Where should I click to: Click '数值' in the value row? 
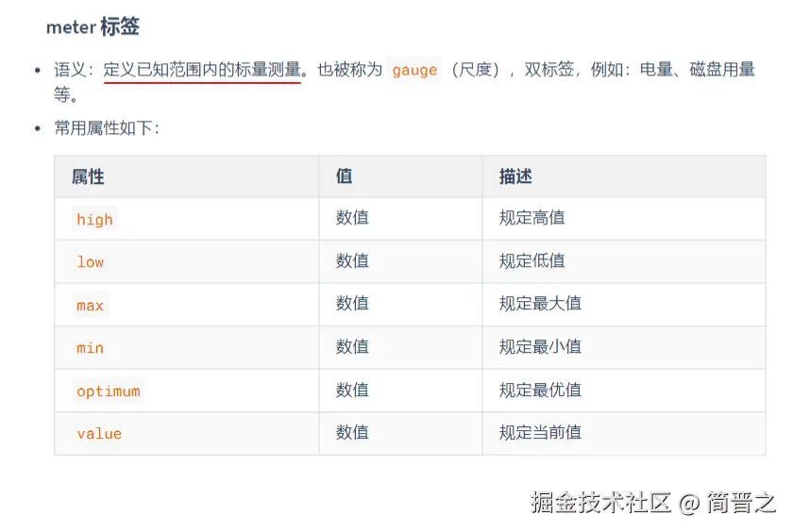352,432
